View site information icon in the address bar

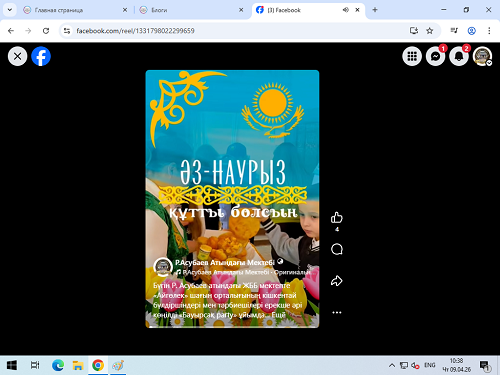click(67, 31)
